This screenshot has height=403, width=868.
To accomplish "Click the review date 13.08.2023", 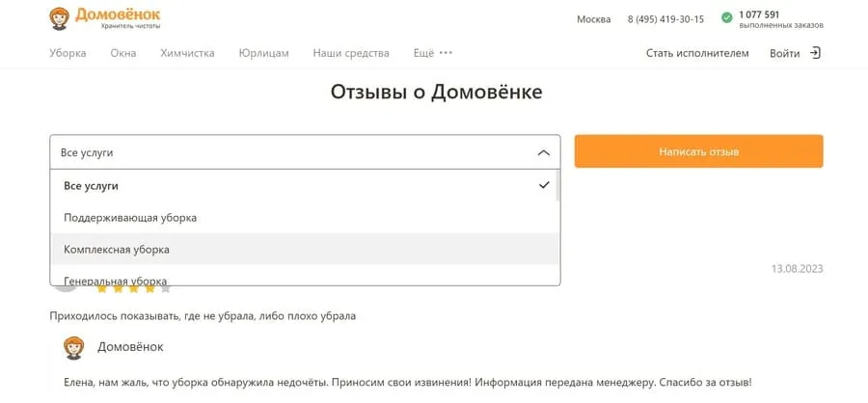I will (x=798, y=269).
